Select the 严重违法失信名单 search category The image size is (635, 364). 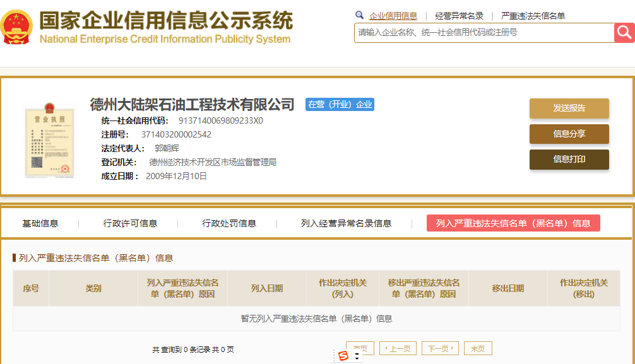tap(533, 16)
